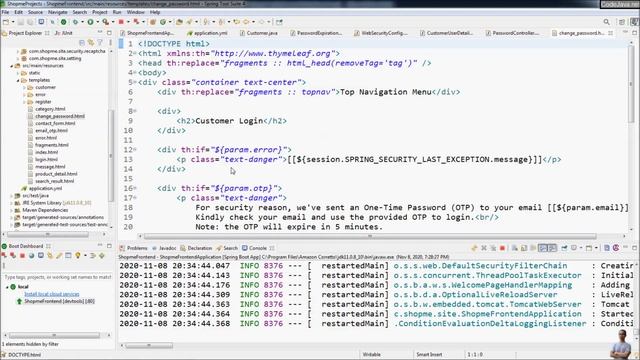Expand the static folder
This screenshot has width=640, height=360.
tap(18, 73)
